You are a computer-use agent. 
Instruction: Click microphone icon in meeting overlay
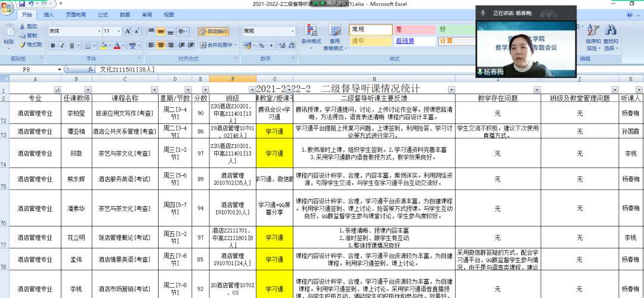(483, 13)
